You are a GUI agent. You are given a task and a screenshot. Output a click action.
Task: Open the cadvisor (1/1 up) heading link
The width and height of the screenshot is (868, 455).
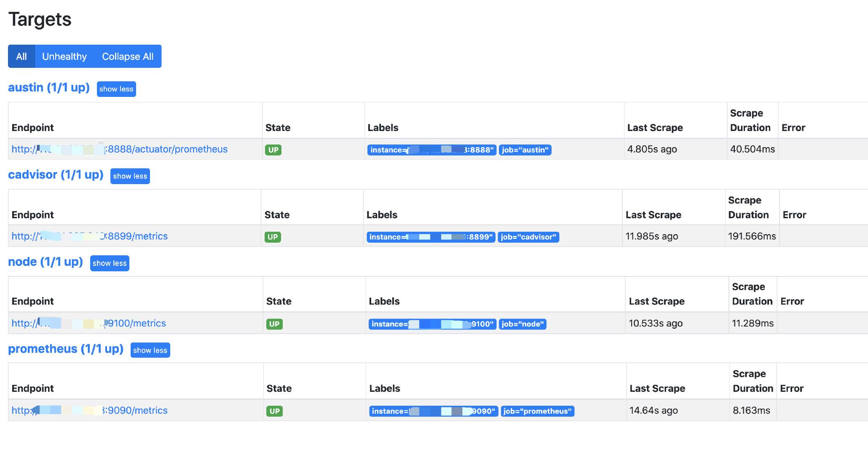click(56, 175)
